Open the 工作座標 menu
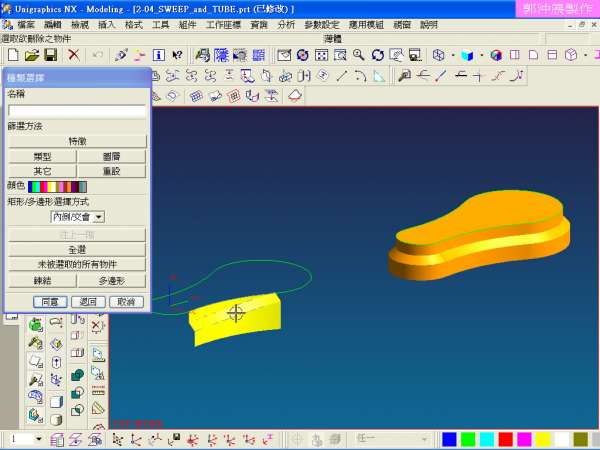 [x=223, y=25]
